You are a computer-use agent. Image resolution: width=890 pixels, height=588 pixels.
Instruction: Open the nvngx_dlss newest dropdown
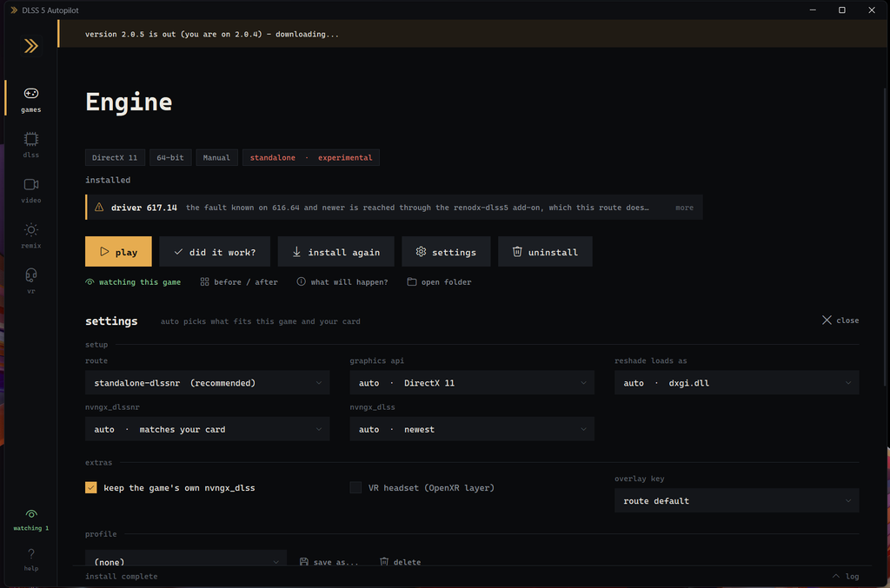tap(472, 429)
